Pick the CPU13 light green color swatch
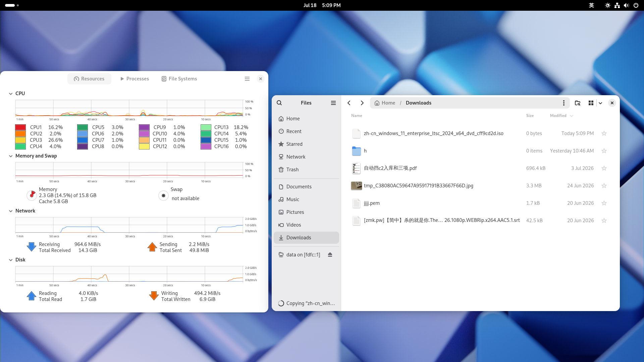The width and height of the screenshot is (644, 362). [206, 127]
